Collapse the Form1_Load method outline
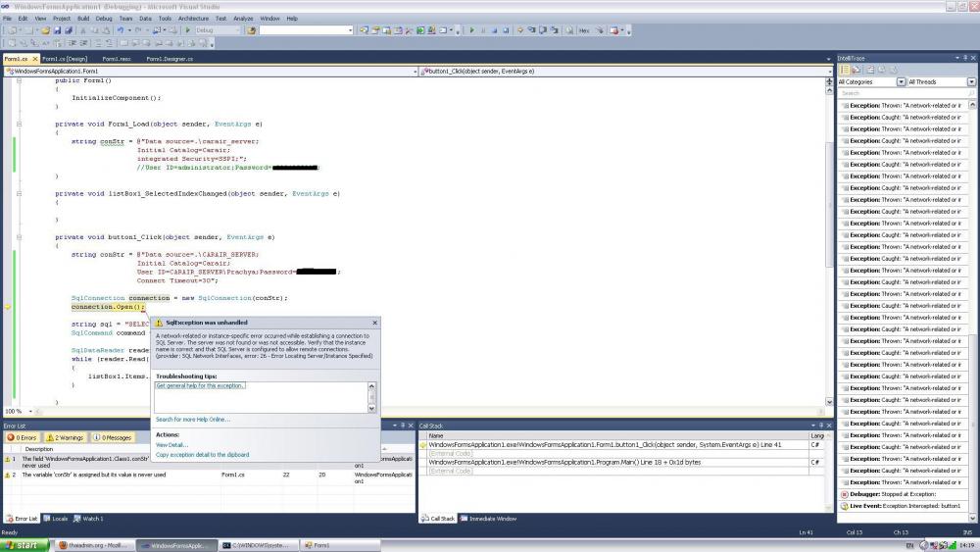The height and width of the screenshot is (552, 980). coord(19,124)
